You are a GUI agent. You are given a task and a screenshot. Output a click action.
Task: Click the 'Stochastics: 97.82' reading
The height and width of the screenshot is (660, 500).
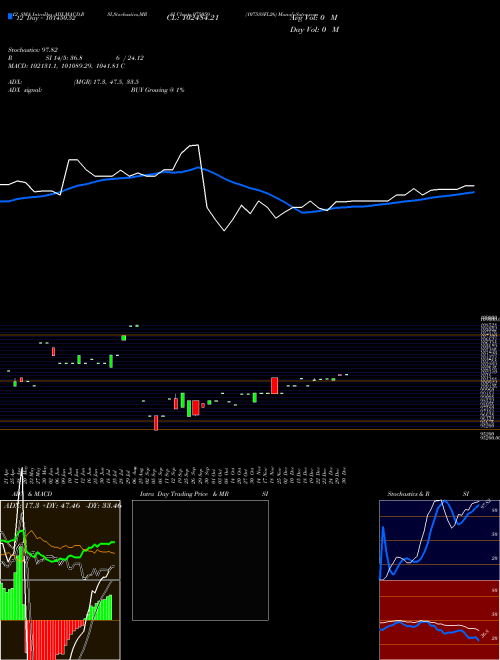coord(33,50)
